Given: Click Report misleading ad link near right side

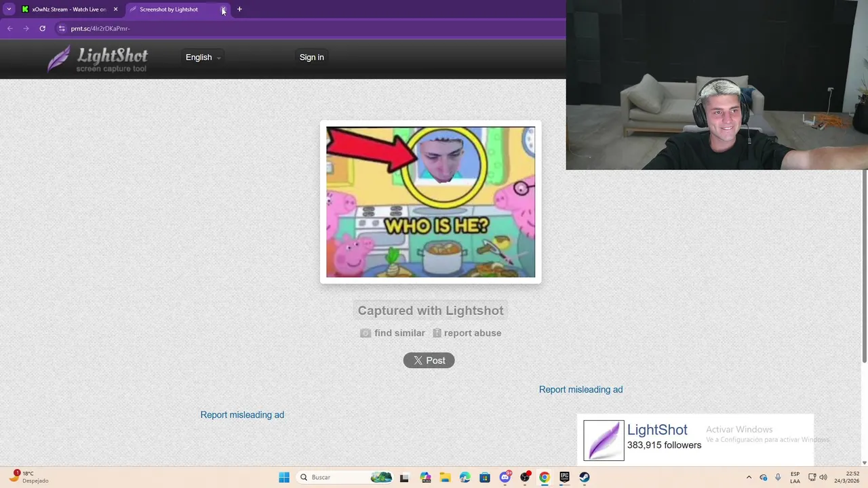Looking at the screenshot, I should pyautogui.click(x=580, y=390).
